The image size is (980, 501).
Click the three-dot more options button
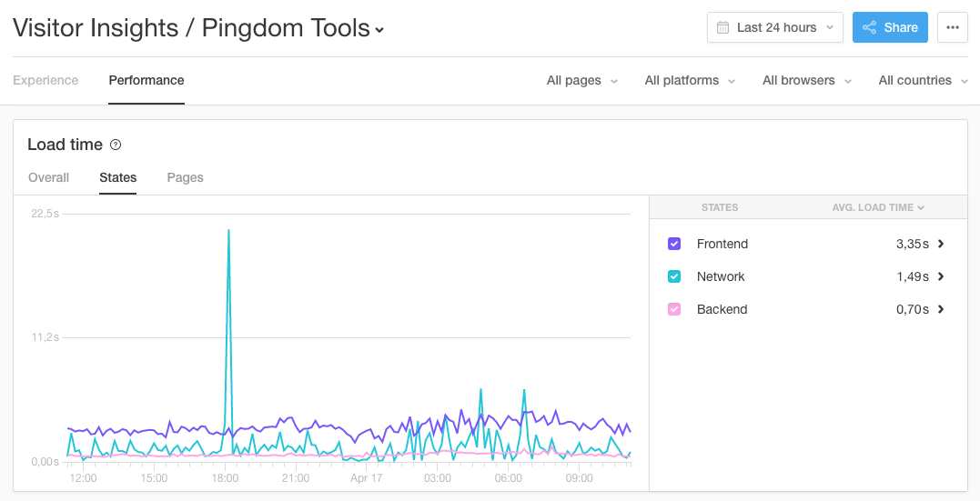[x=952, y=27]
